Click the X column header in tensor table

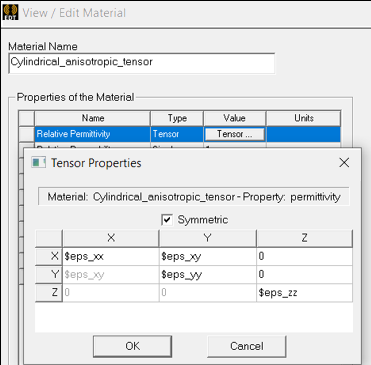pos(111,238)
